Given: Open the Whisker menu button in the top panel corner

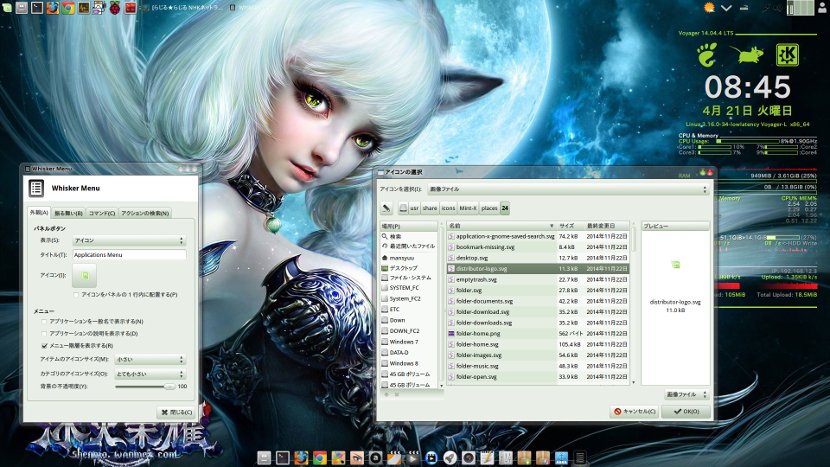Looking at the screenshot, I should [6, 6].
